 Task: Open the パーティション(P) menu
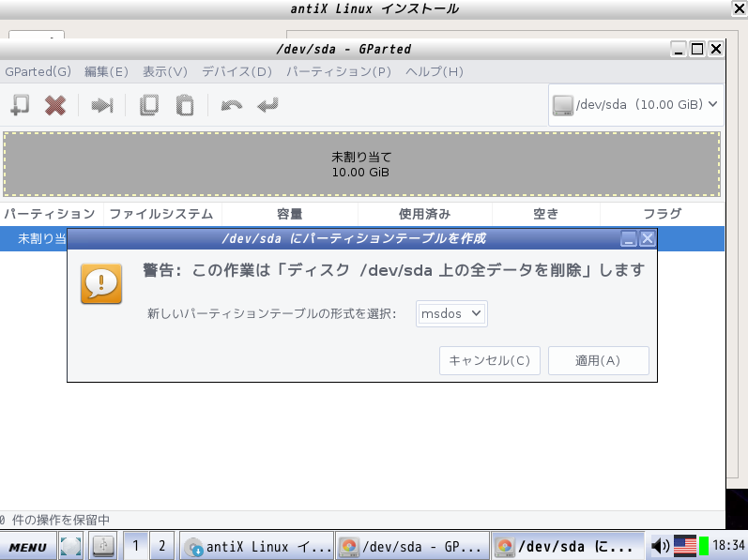pyautogui.click(x=339, y=72)
